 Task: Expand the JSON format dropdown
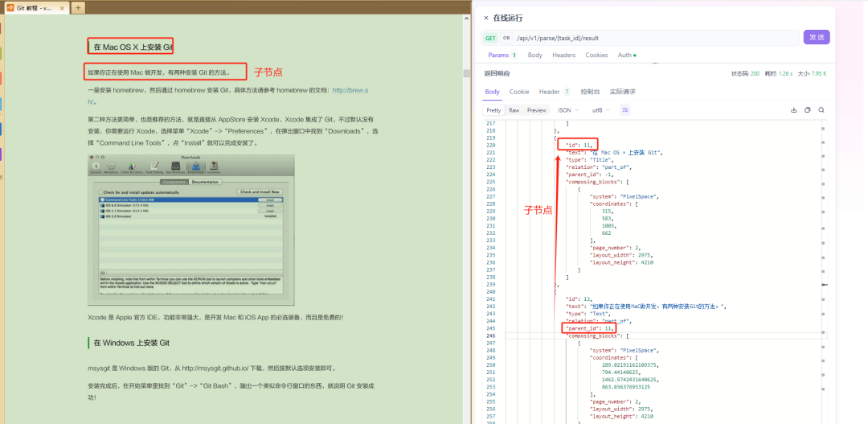[x=568, y=110]
